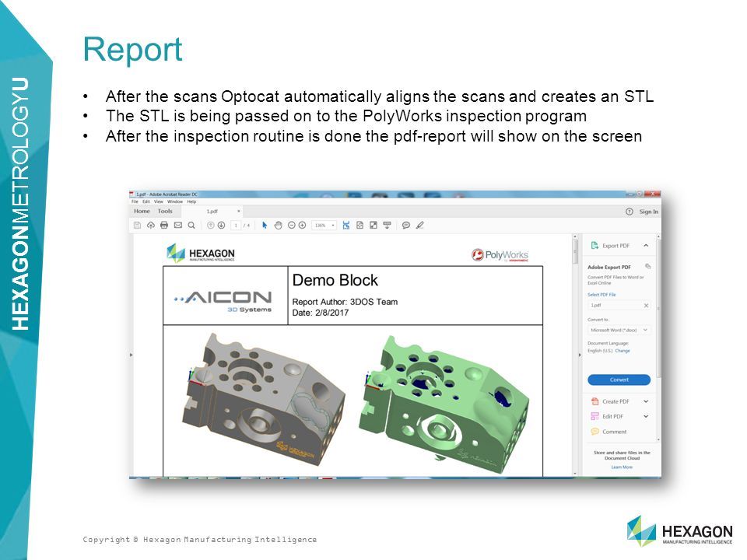Print the PDF using the printer icon
The height and width of the screenshot is (560, 747).
164,226
